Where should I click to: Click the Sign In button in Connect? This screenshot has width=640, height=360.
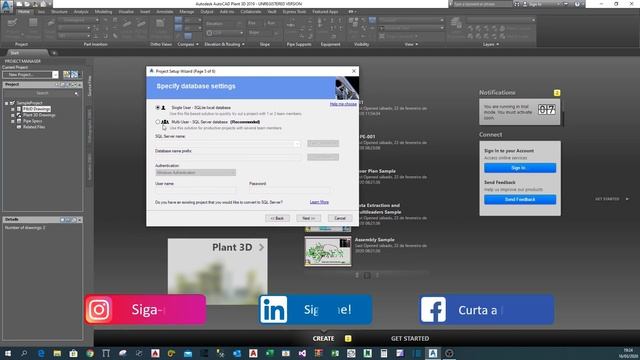(x=520, y=168)
